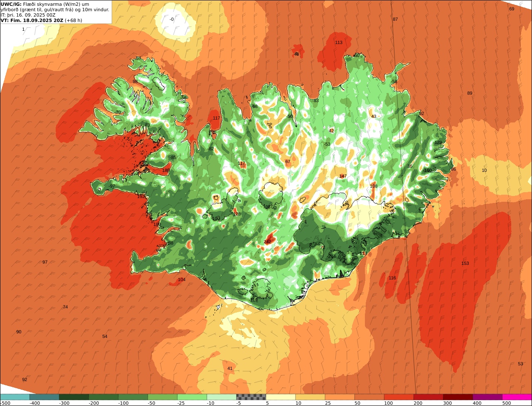Click the legend tick label '-5'
Viewport: 532px width, 406px height.
(239, 403)
